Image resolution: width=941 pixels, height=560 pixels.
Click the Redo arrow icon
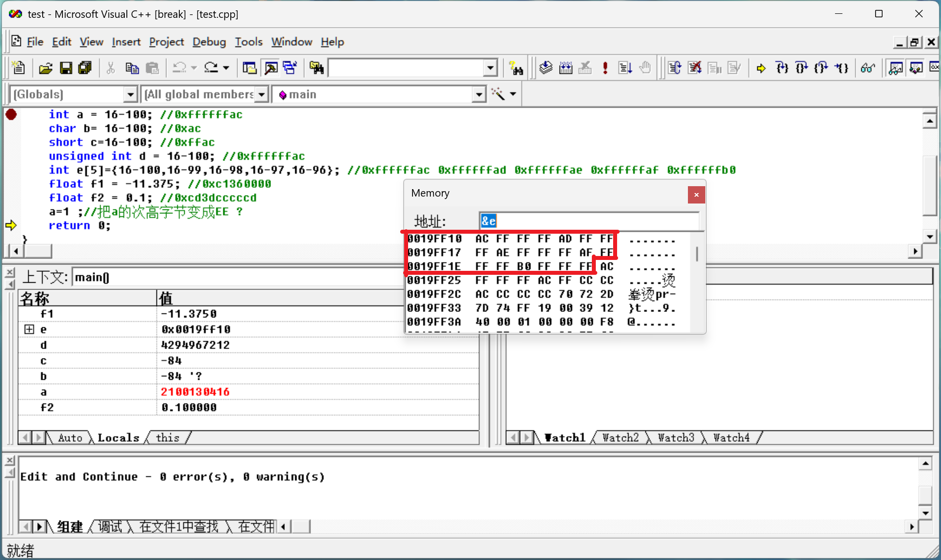(211, 68)
